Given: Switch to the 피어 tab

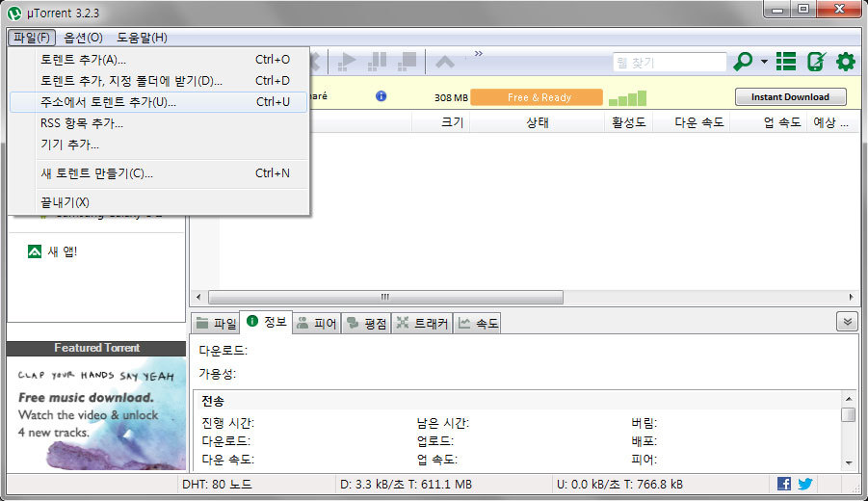Looking at the screenshot, I should [317, 324].
